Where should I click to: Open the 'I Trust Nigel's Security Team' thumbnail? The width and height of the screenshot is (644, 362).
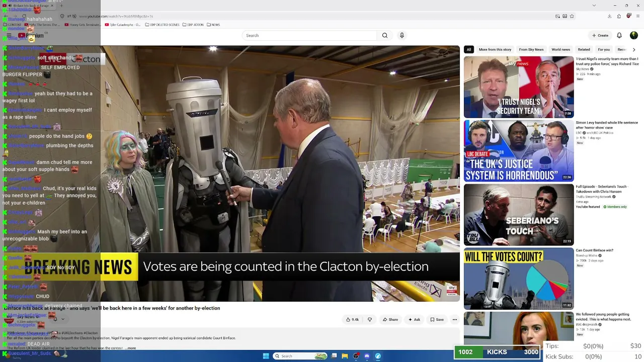pyautogui.click(x=519, y=87)
